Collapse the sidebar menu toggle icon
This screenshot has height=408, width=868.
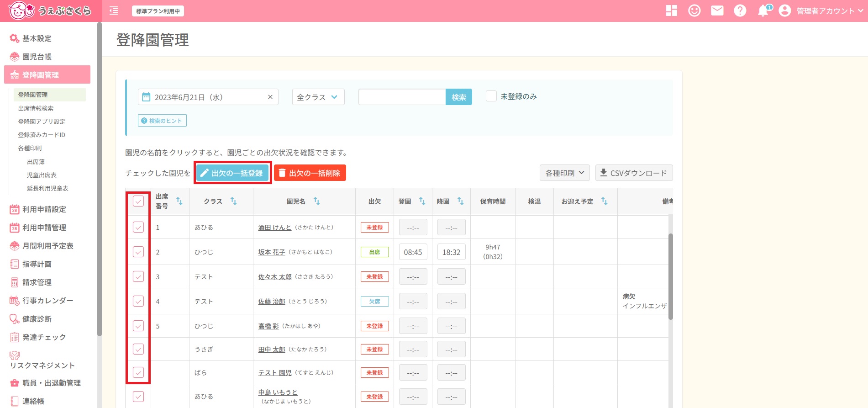tap(114, 11)
